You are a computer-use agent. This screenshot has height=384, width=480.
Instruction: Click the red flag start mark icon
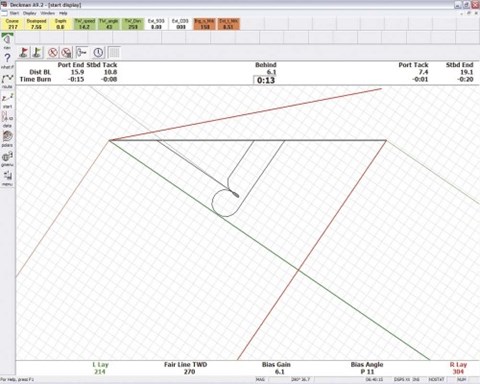click(24, 52)
